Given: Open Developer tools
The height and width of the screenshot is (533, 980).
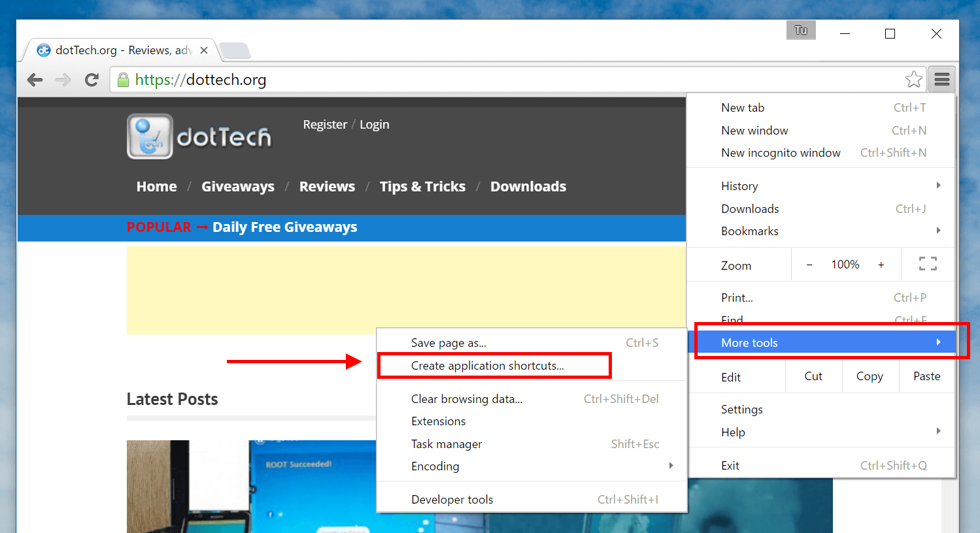Looking at the screenshot, I should [x=532, y=500].
